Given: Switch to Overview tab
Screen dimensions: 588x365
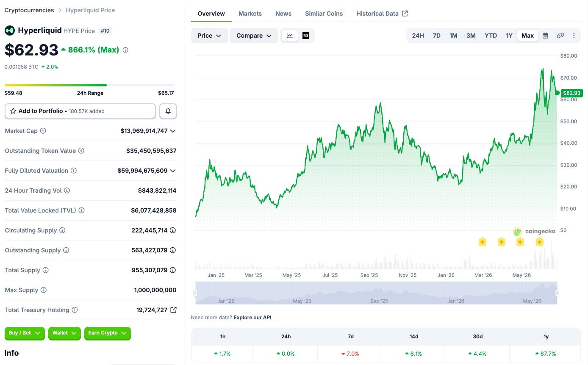Looking at the screenshot, I should [x=211, y=14].
